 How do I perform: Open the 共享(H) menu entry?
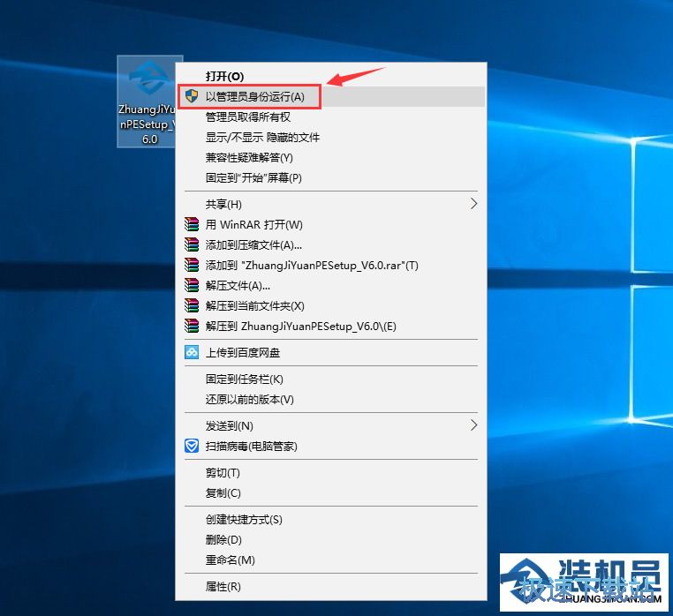(330, 204)
